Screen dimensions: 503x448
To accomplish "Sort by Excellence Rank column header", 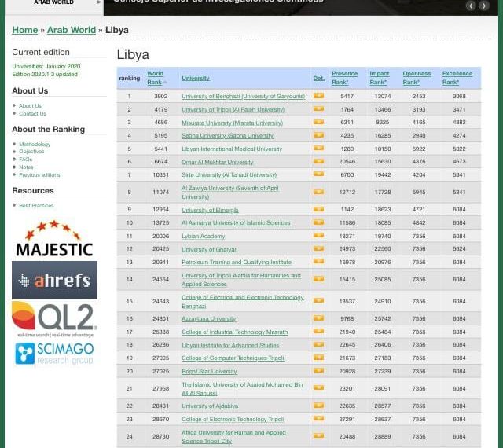I will [x=457, y=78].
